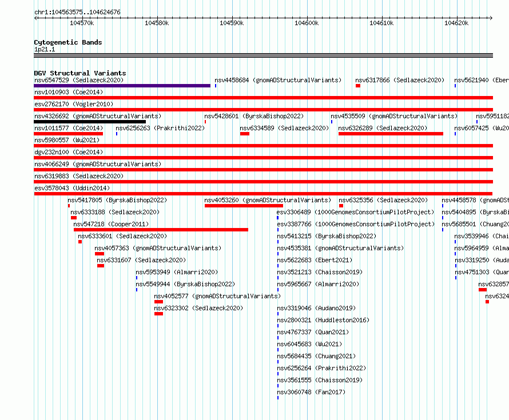This screenshot has width=509, height=420.
Task: Click the DGV Structural Variants track title
Action: (x=80, y=73)
